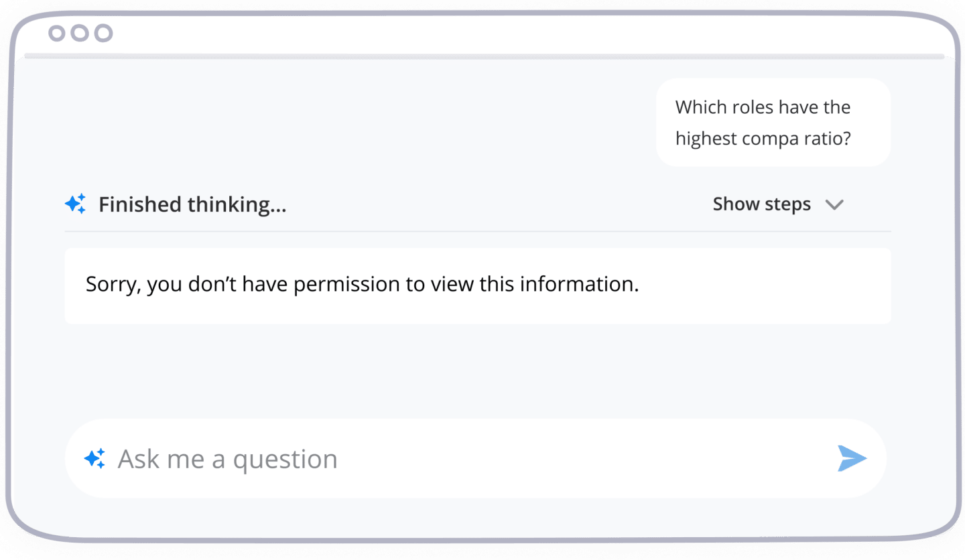The image size is (965, 560).
Task: Click the blue send arrow icon
Action: coord(852,458)
